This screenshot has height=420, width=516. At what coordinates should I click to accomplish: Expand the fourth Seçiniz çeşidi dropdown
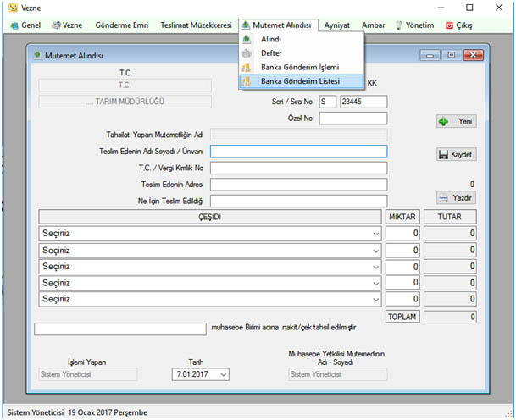tap(376, 284)
